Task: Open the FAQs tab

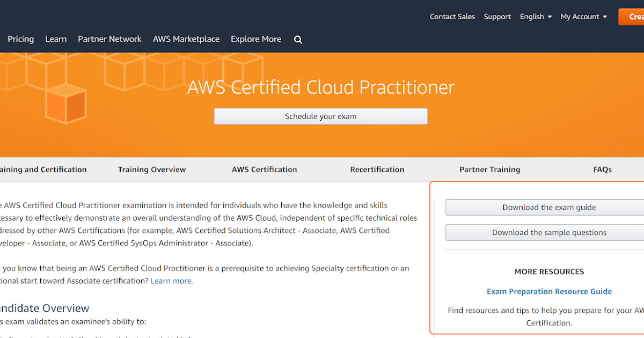Action: coord(602,170)
